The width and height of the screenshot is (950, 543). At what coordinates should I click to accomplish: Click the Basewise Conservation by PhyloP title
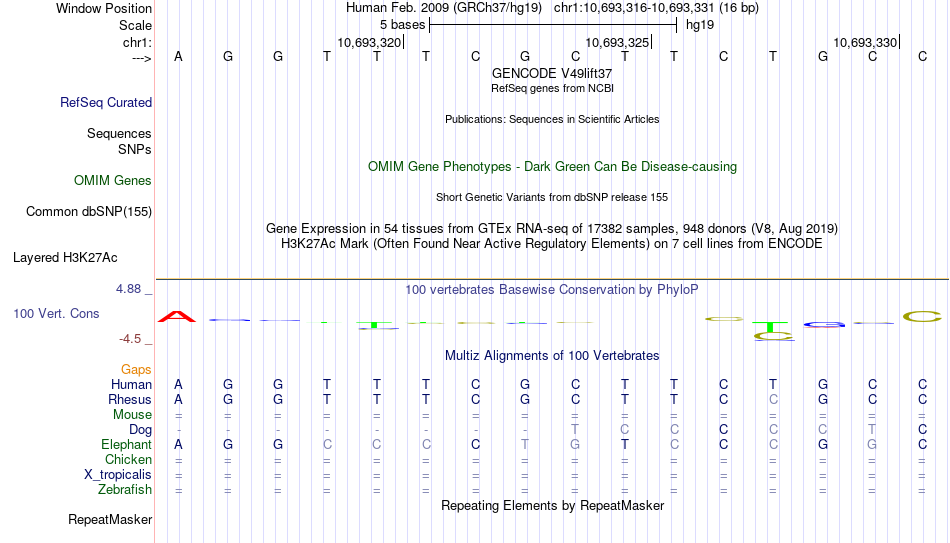point(552,290)
